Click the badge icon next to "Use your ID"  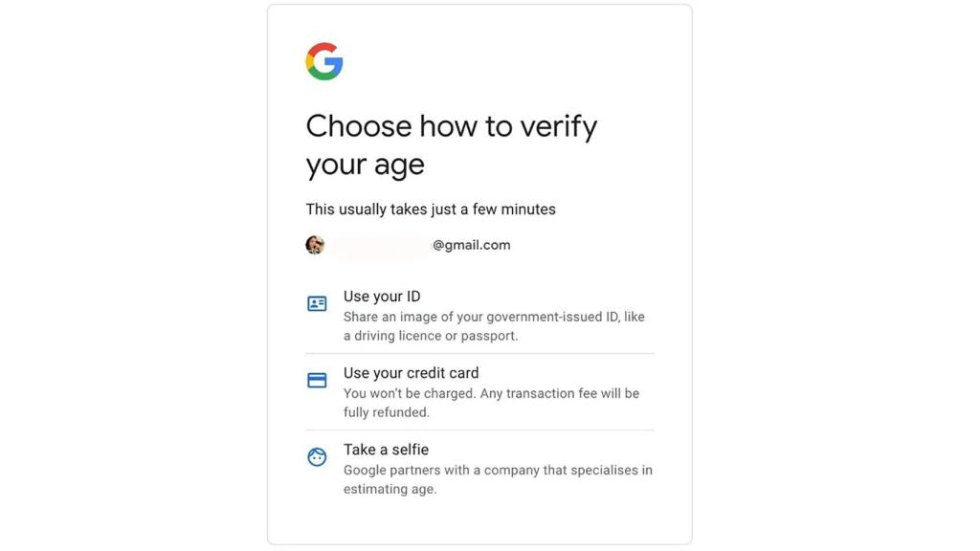(x=317, y=303)
